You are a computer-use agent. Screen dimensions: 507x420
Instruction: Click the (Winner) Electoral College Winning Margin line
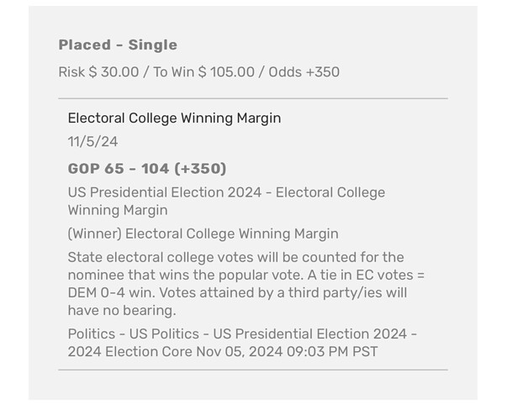point(203,234)
